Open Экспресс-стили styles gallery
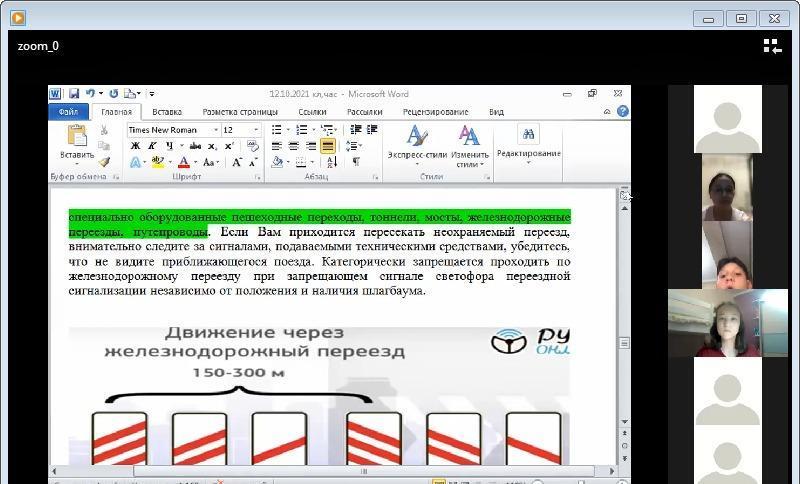 coord(417,145)
